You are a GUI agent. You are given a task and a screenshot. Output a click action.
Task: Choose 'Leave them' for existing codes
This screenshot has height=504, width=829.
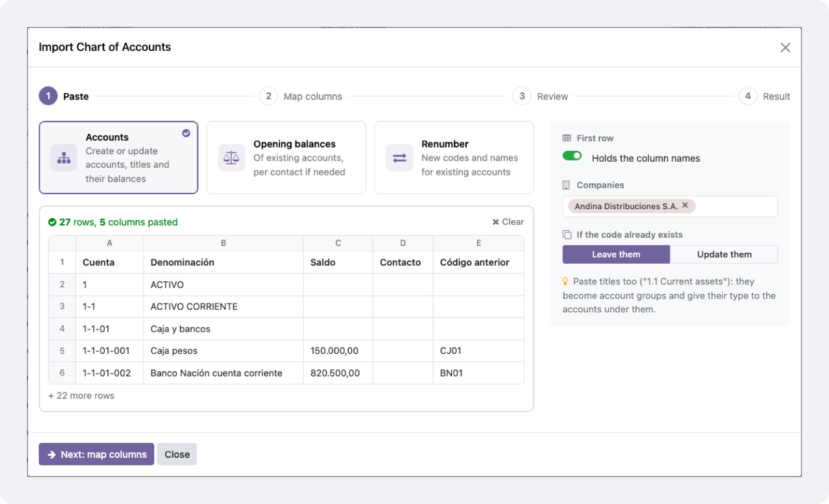pos(616,254)
